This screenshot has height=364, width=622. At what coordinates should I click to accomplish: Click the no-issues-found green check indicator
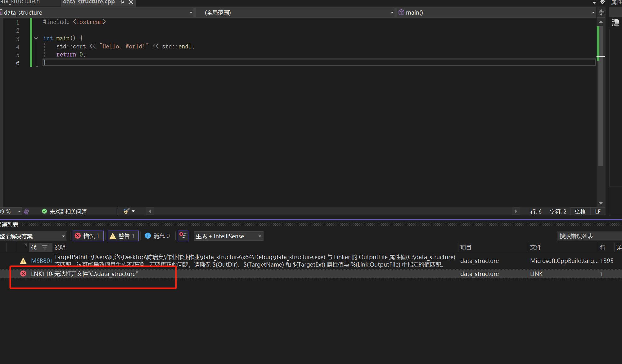coord(44,211)
